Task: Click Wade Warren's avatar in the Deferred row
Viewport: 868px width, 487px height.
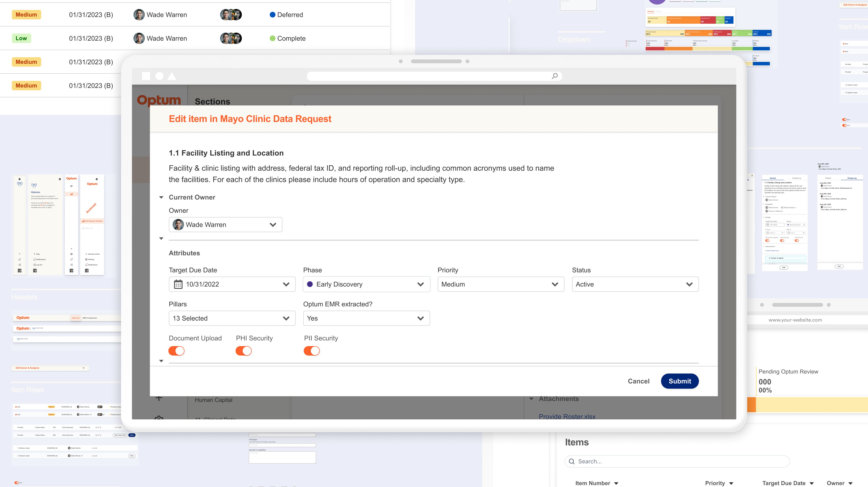Action: [139, 15]
